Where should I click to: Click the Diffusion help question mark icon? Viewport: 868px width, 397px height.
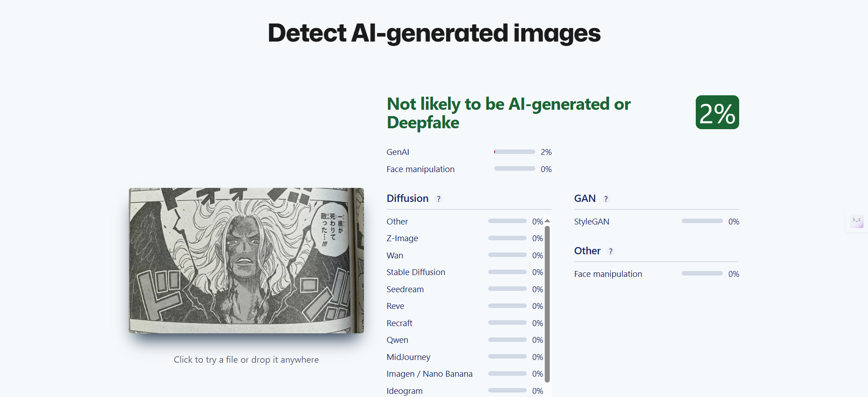coord(439,199)
